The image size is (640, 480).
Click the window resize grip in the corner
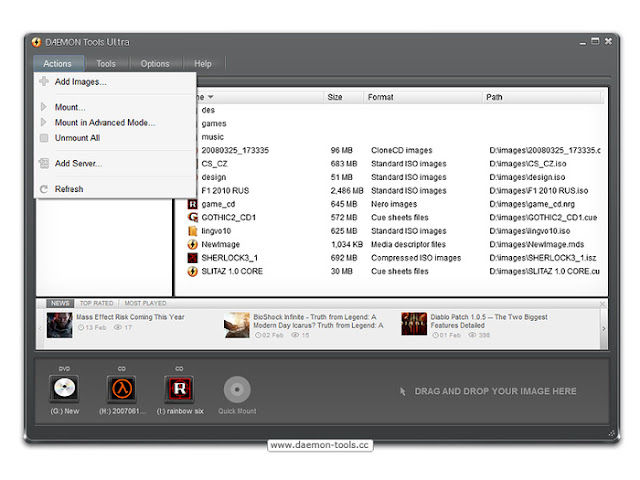click(611, 433)
